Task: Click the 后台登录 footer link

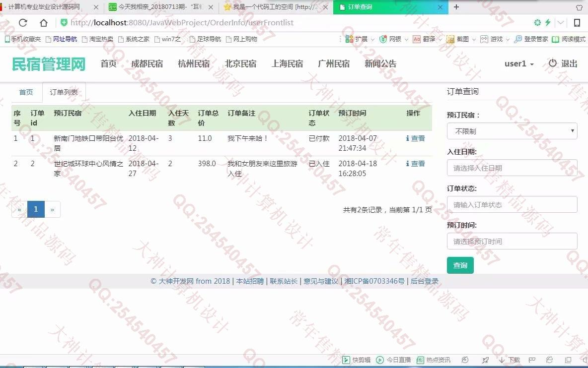Action: point(425,281)
